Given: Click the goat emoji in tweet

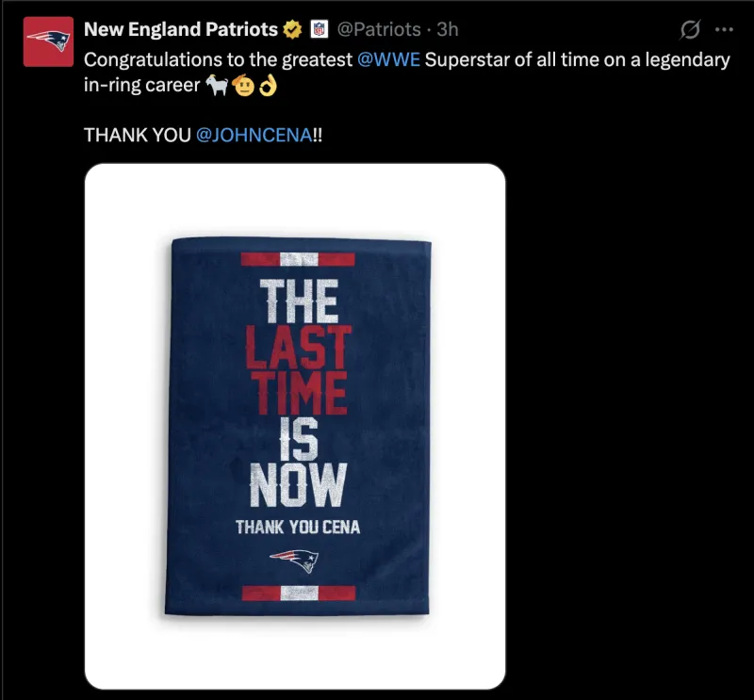Looking at the screenshot, I should point(217,85).
